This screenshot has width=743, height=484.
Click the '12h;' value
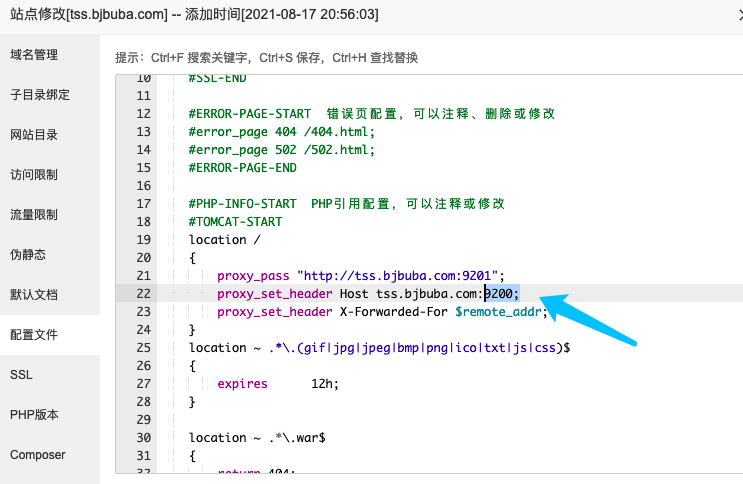click(325, 384)
